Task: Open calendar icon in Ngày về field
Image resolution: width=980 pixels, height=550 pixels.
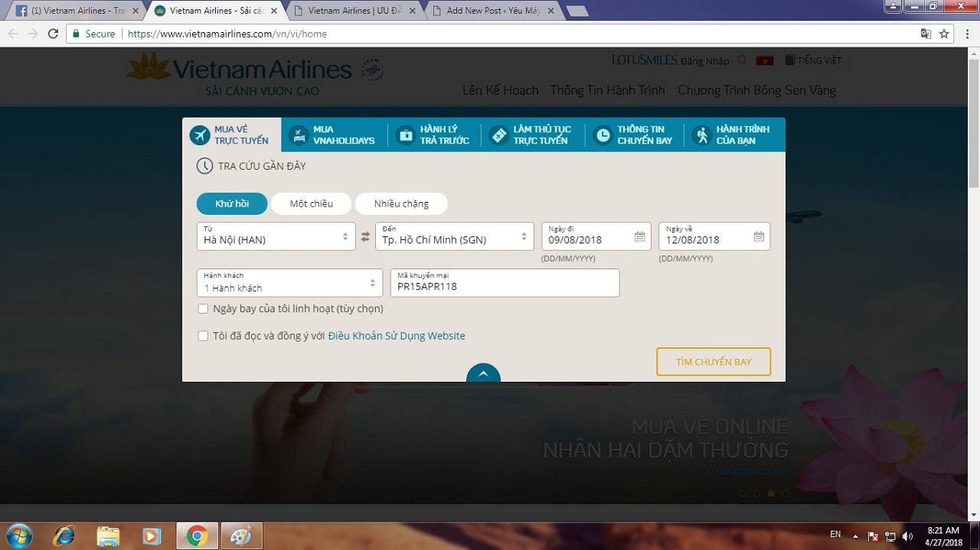Action: pyautogui.click(x=759, y=236)
